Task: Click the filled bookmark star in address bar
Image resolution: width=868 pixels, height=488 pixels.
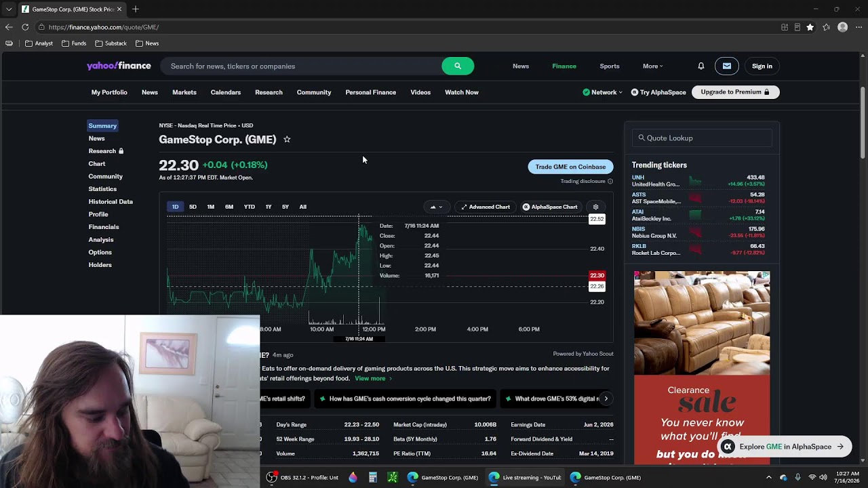Action: tap(810, 27)
